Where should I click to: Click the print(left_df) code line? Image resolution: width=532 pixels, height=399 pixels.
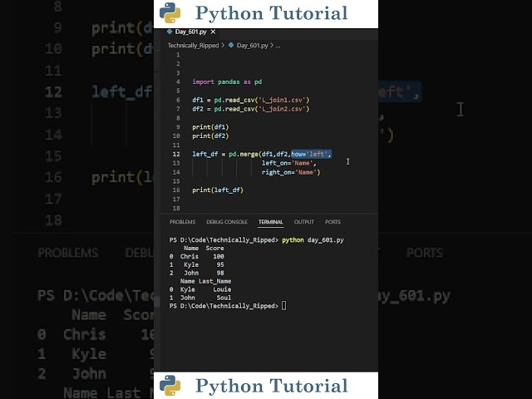(x=218, y=190)
